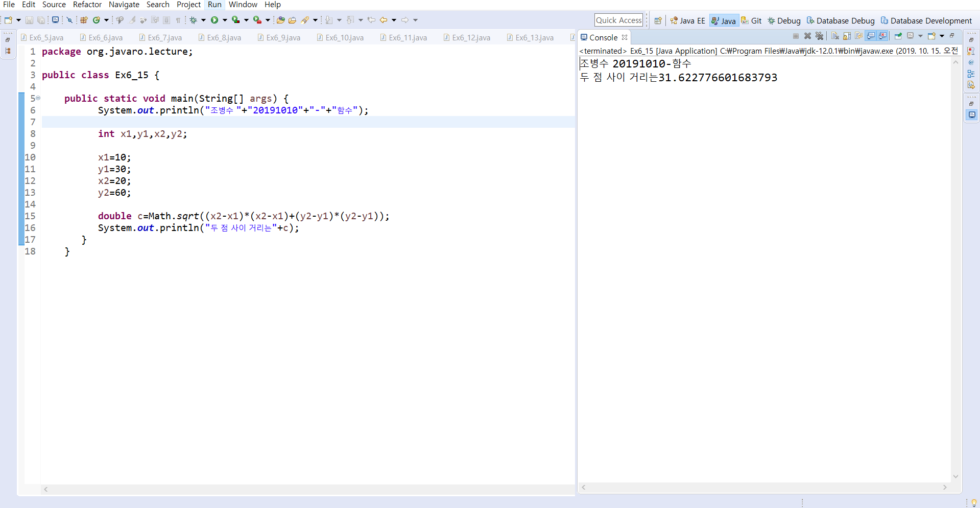Remove All Terminated Launches icon
The image size is (980, 508).
click(x=819, y=36)
